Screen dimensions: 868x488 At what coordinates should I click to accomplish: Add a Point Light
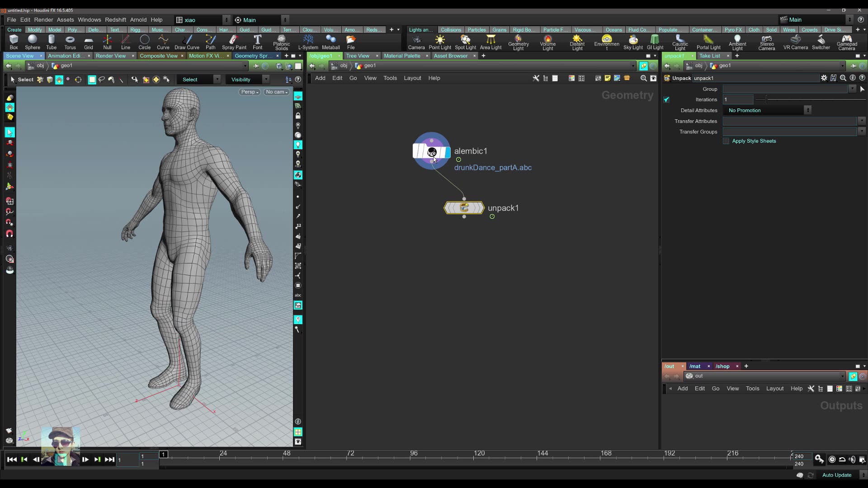(440, 42)
